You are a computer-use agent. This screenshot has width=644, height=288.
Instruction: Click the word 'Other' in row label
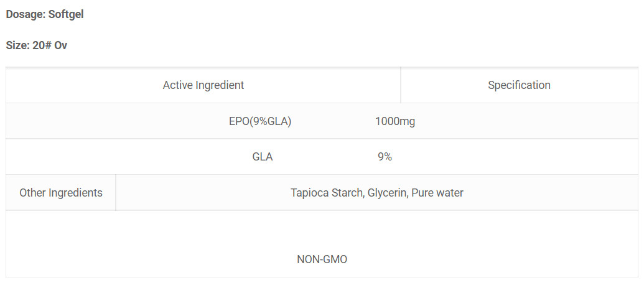point(32,193)
